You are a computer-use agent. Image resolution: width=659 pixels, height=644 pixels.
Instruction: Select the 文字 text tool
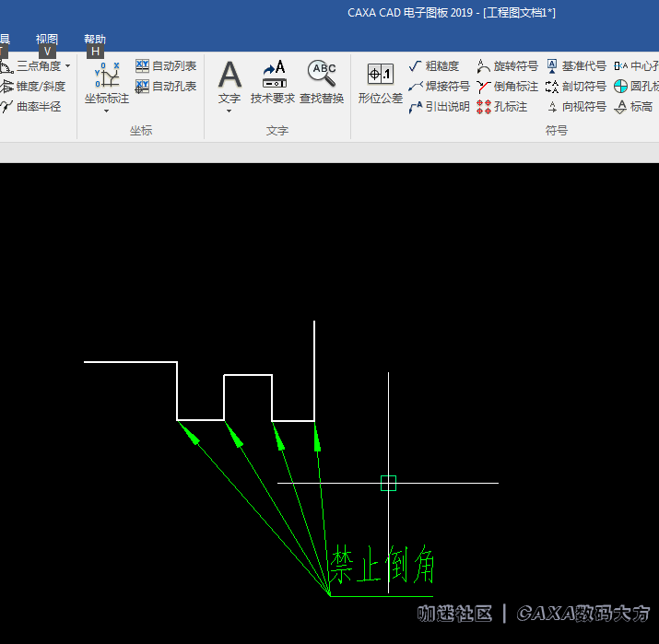pyautogui.click(x=229, y=82)
